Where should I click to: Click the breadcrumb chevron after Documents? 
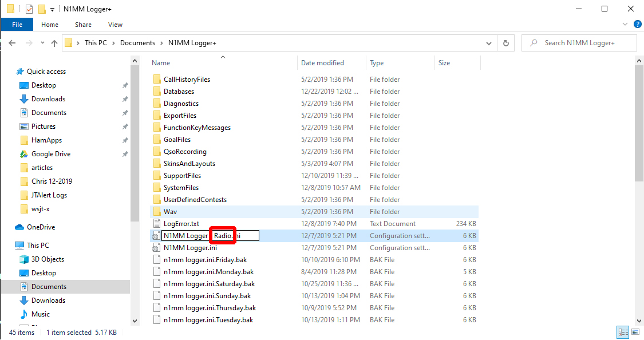(x=162, y=43)
